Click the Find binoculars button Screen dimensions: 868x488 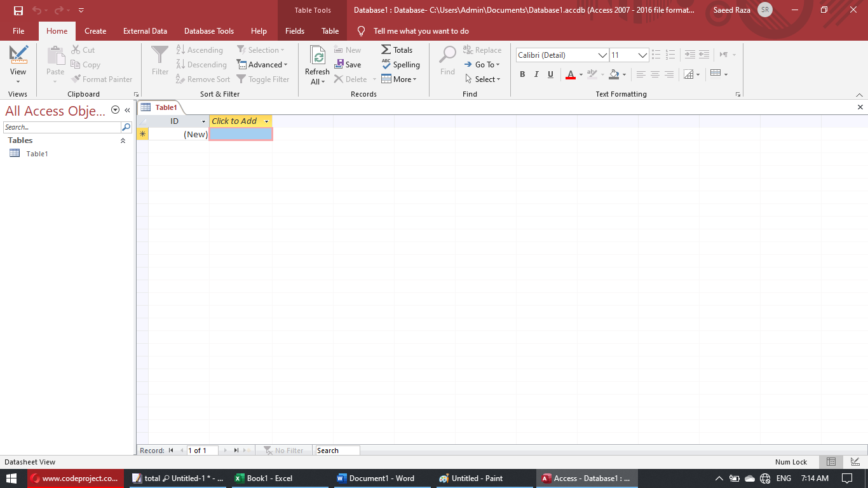click(447, 60)
